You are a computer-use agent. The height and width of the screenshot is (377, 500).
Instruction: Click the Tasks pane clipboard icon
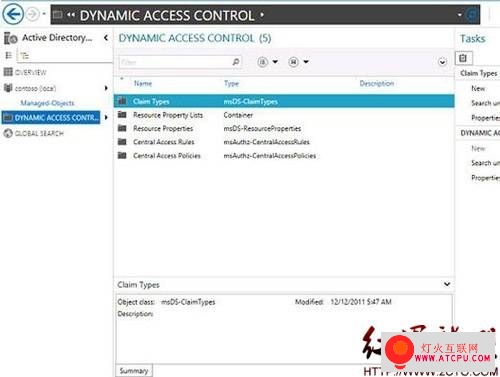463,58
